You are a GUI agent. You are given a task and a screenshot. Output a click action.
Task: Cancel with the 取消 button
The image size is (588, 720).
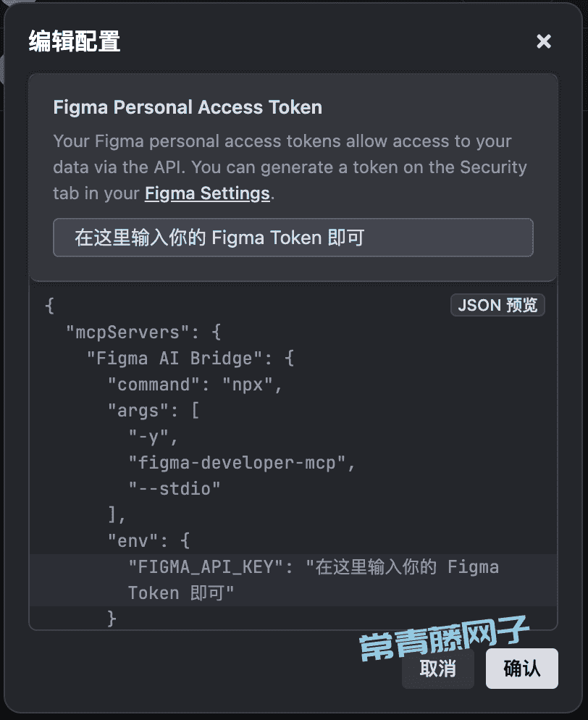coord(437,668)
